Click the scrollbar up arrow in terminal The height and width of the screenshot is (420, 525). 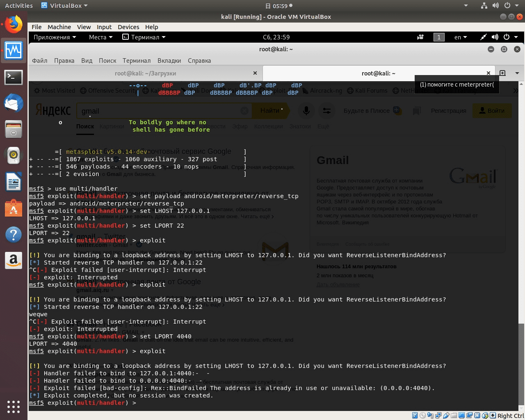click(x=521, y=84)
